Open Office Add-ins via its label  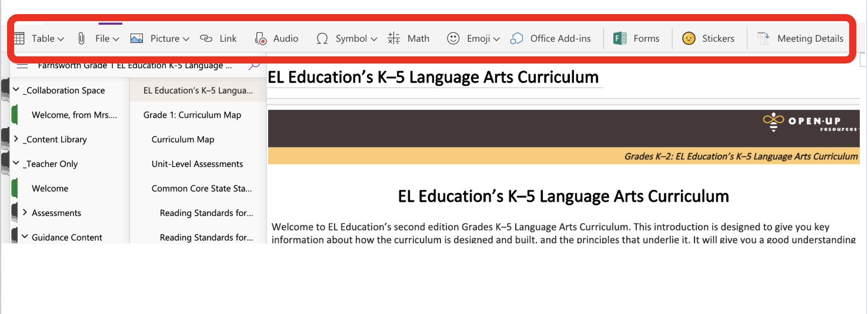560,38
